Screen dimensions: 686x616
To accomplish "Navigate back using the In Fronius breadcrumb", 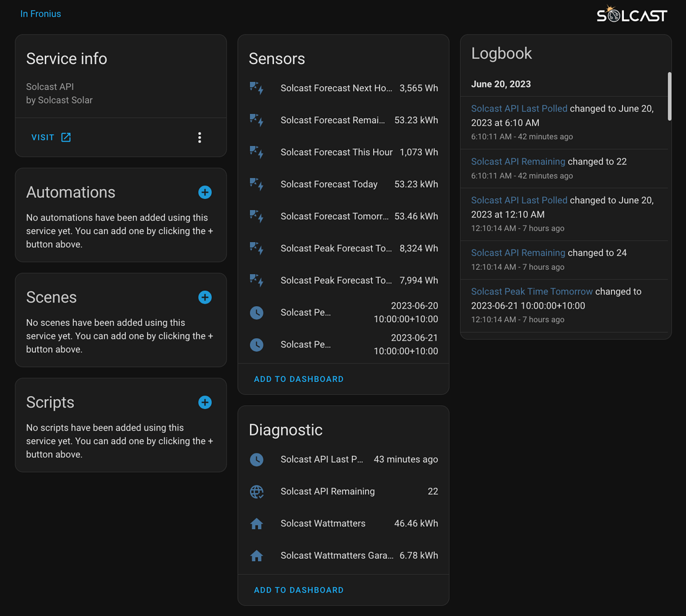I will click(x=41, y=14).
